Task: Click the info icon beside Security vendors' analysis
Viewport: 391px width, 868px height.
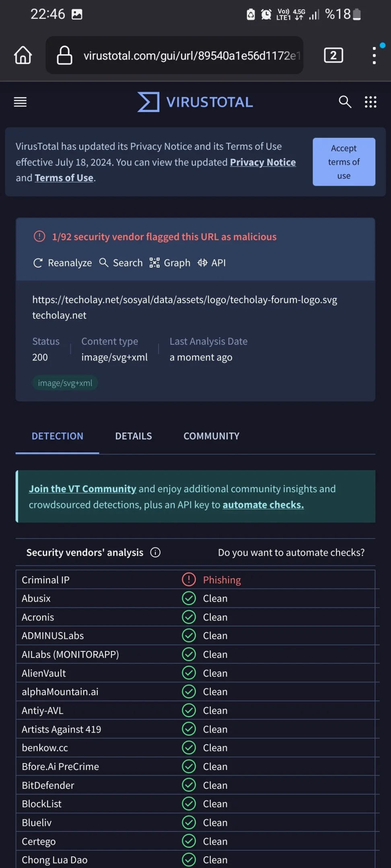Action: tap(155, 553)
